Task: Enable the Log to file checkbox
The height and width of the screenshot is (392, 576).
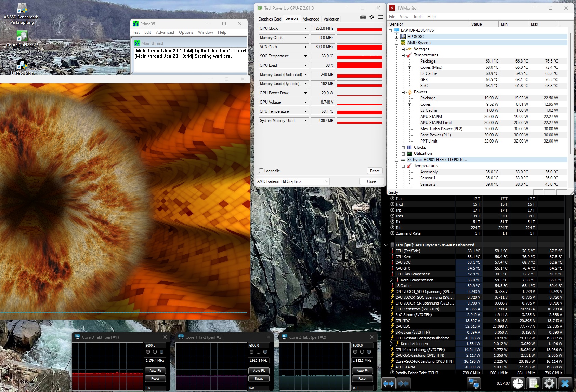Action: [261, 171]
